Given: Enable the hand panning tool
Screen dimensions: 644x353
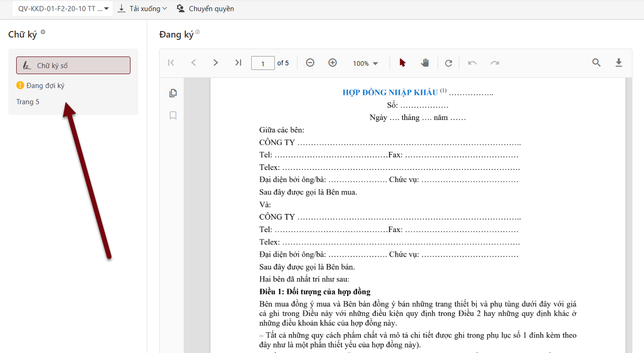Looking at the screenshot, I should coord(424,62).
